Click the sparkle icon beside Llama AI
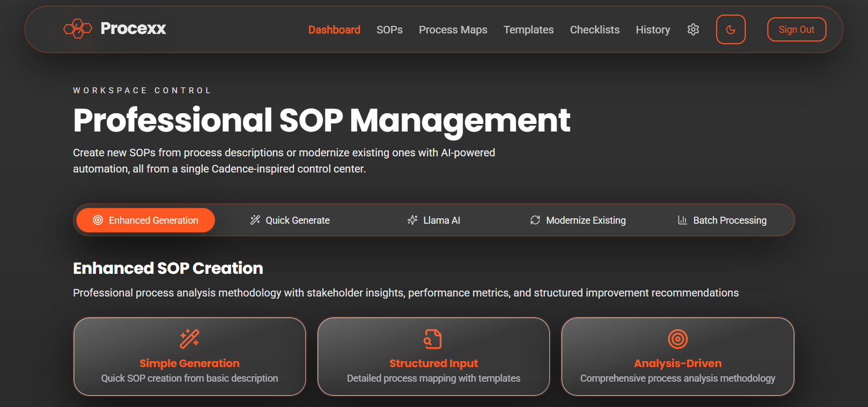 412,220
